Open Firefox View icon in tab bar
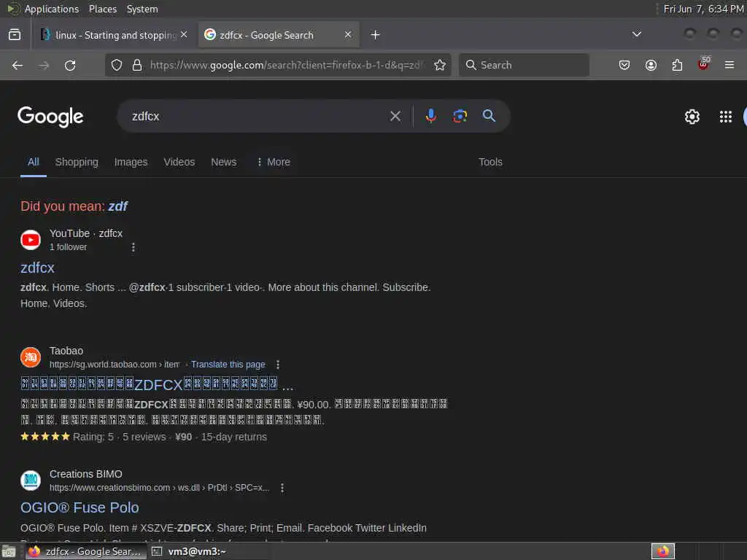This screenshot has height=560, width=747. click(x=15, y=35)
